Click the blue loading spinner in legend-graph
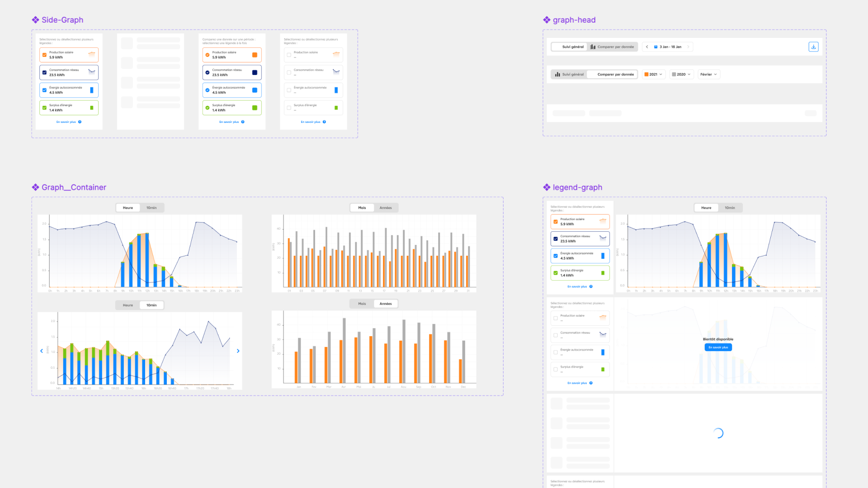 tap(718, 433)
